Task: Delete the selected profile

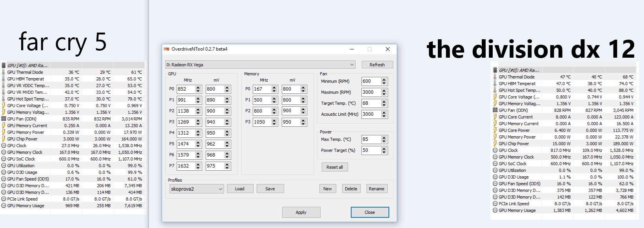Action: (351, 189)
